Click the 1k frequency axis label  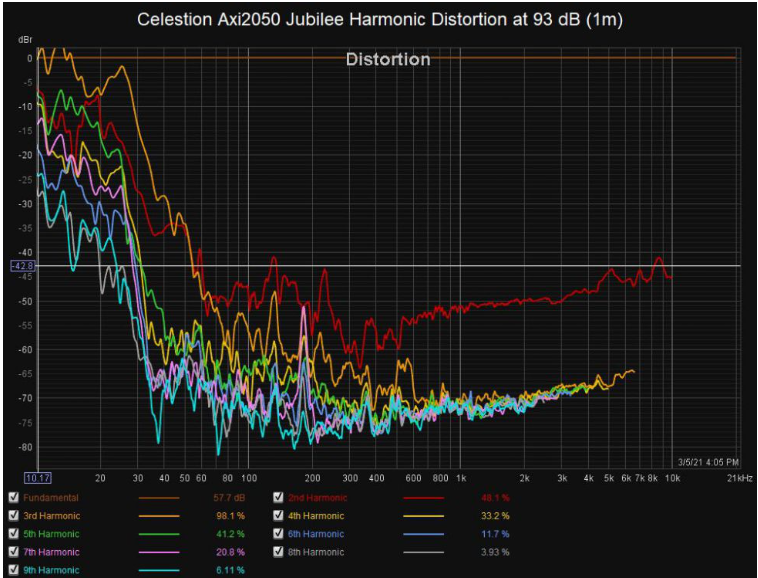coord(461,478)
